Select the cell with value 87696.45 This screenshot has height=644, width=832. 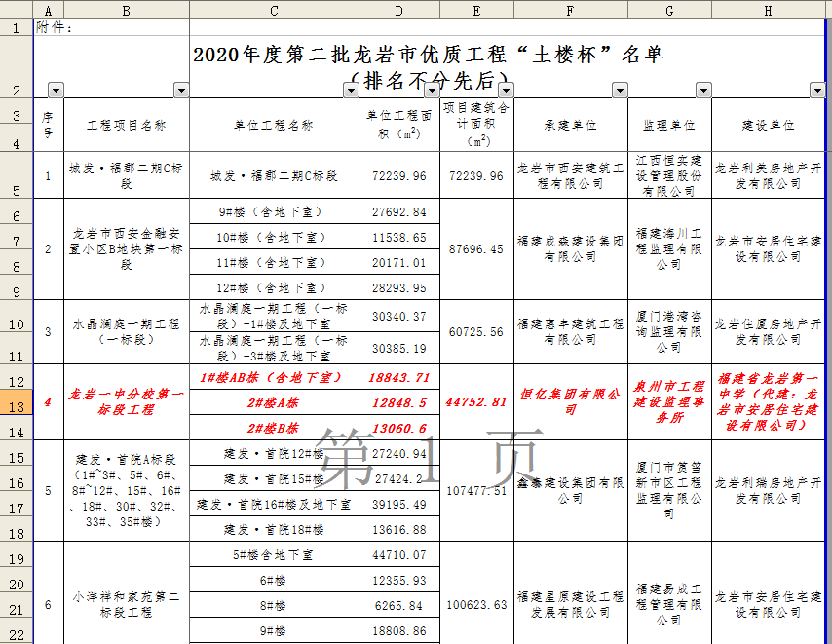click(x=476, y=249)
